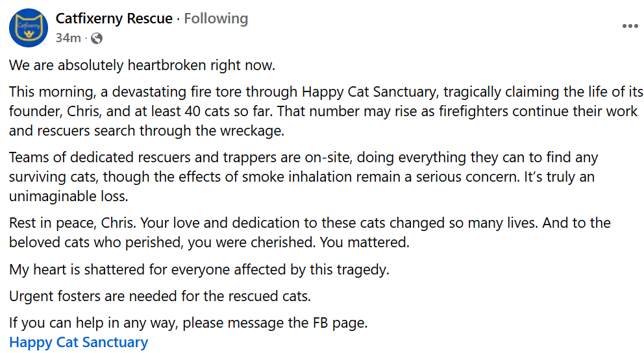
Task: Click the globe public audience icon
Action: [x=97, y=38]
